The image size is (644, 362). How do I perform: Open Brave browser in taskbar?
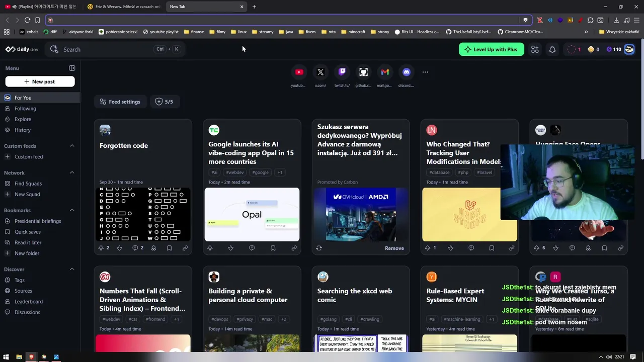pyautogui.click(x=31, y=357)
